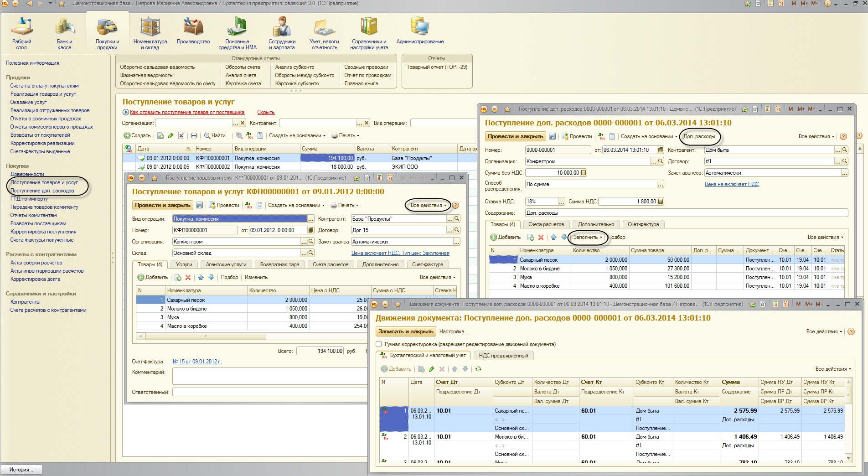868x476 pixels.
Task: Enable the Ручная корректировка checkbox
Action: click(378, 344)
